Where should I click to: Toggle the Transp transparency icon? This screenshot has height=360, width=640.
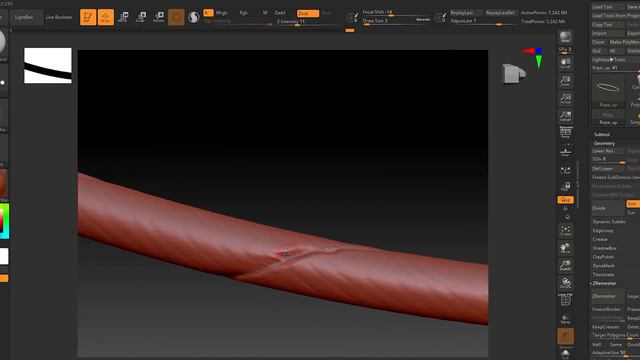565,319
